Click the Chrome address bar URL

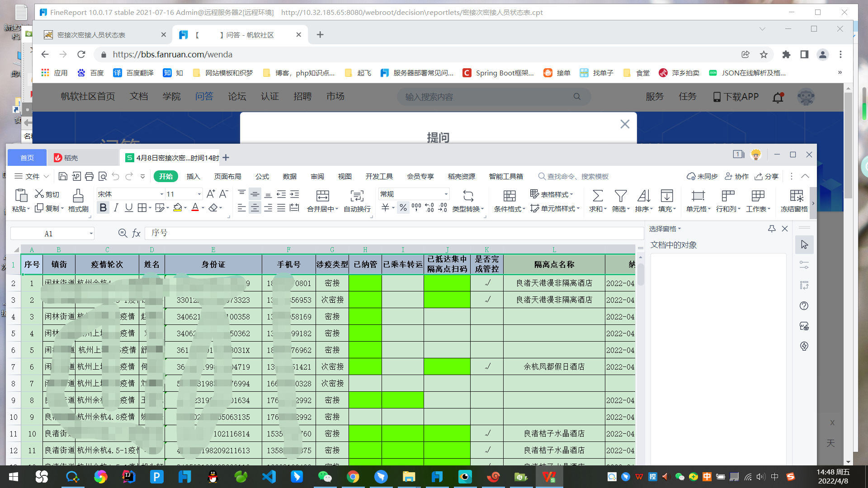coord(172,54)
